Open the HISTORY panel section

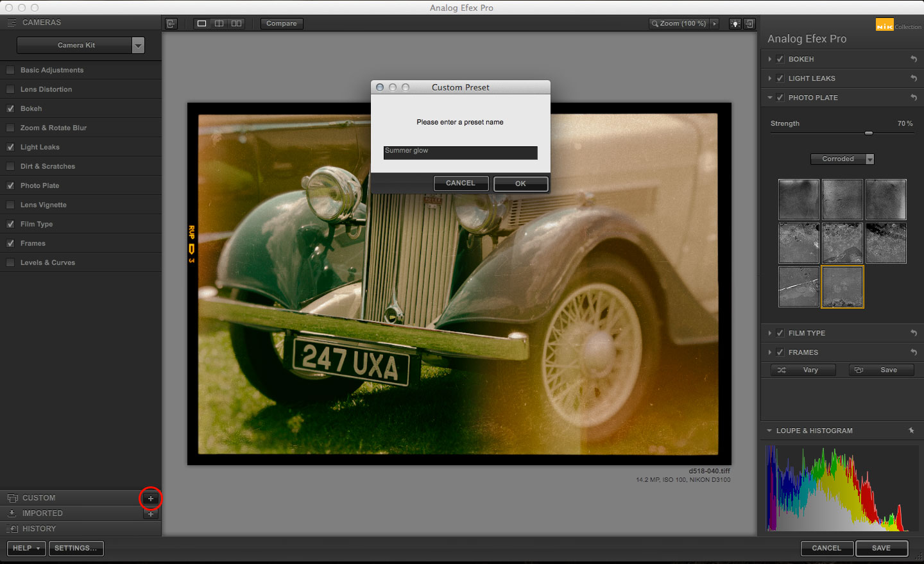(x=39, y=529)
